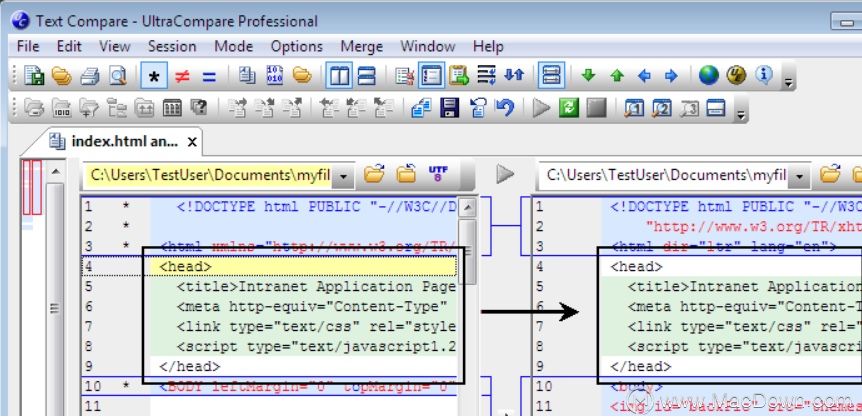Toggle vertical side-by-side layout button
The image size is (862, 420).
coord(339,76)
